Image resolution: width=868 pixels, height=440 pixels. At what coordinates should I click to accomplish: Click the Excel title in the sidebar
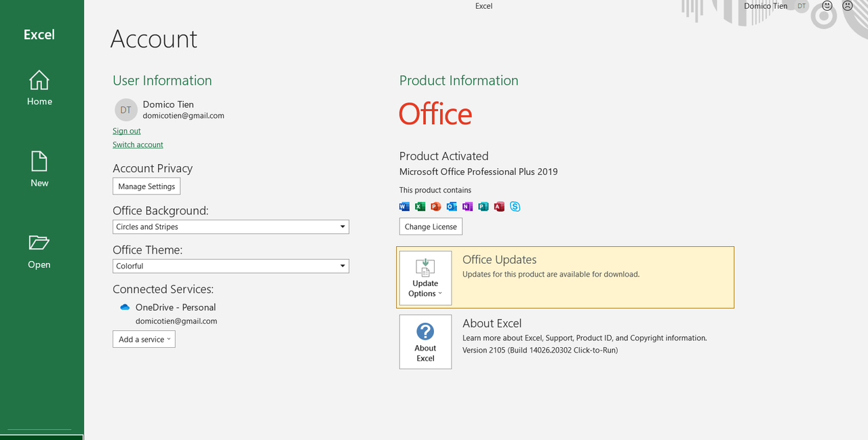coord(39,35)
